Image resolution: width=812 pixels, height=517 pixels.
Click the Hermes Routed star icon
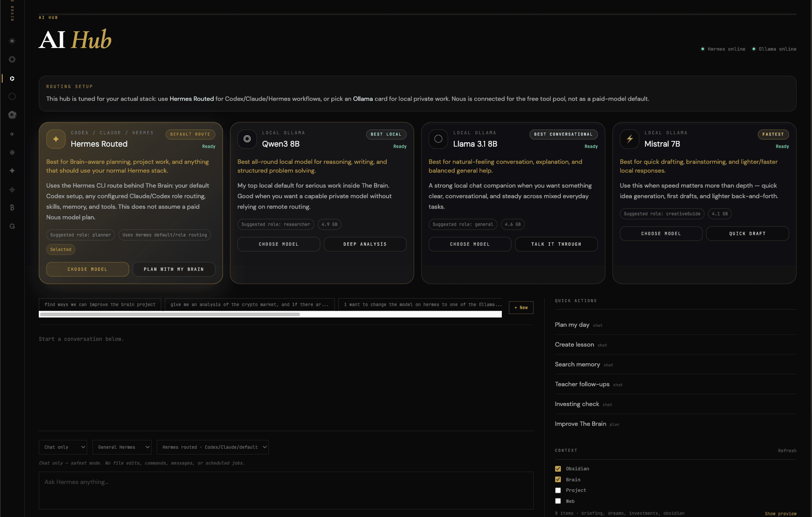(56, 139)
